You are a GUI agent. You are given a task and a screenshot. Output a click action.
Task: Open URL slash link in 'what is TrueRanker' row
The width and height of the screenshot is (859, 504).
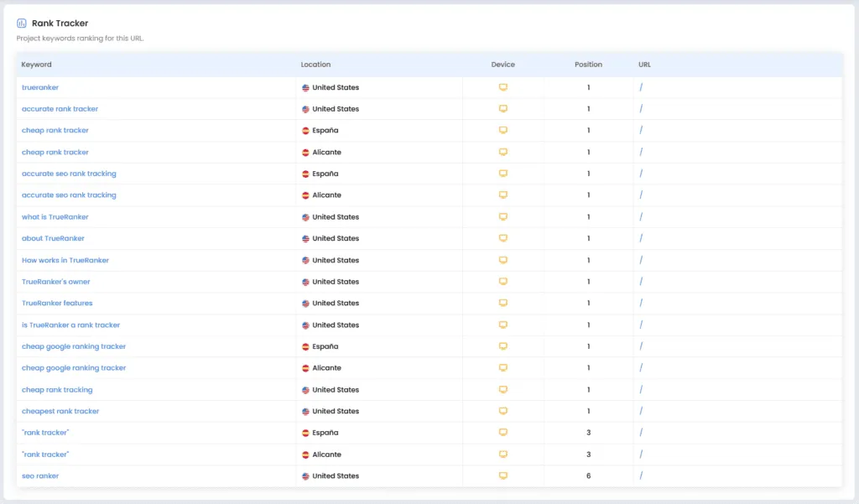click(x=641, y=217)
